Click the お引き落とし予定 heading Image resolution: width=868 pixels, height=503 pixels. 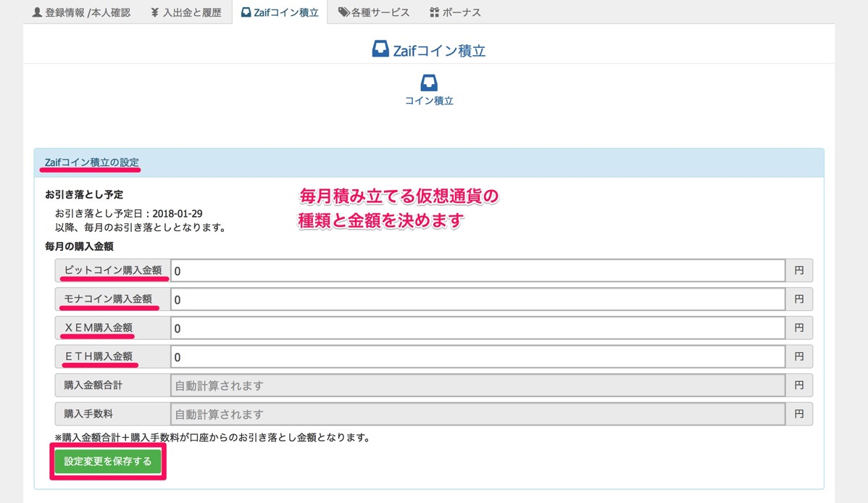[84, 194]
